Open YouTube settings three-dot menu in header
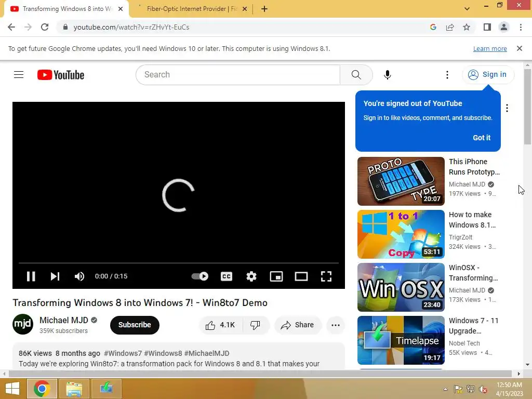The image size is (532, 399). pyautogui.click(x=447, y=75)
